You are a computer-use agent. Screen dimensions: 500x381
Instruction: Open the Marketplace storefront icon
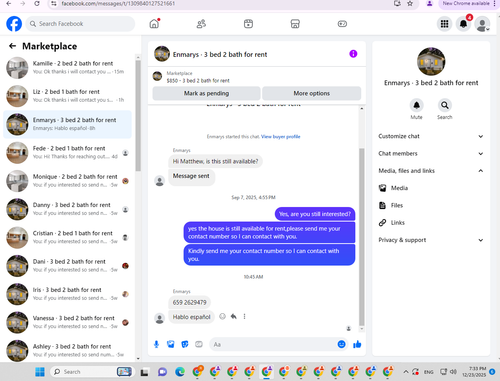[295, 24]
